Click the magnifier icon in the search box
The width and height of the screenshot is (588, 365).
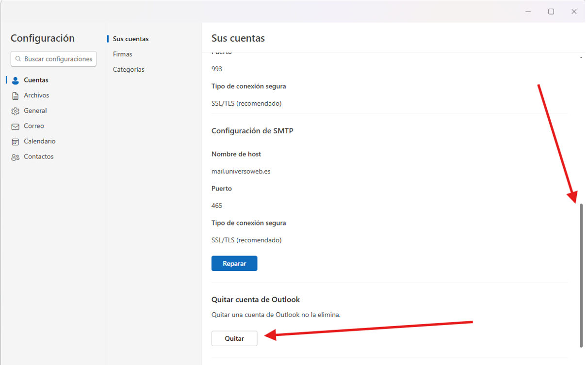(18, 59)
